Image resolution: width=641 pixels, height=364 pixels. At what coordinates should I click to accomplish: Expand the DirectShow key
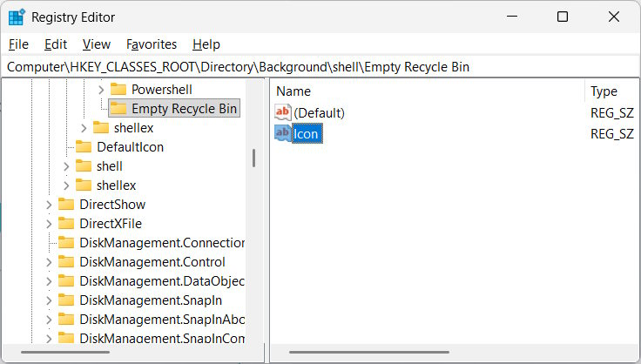click(x=49, y=205)
